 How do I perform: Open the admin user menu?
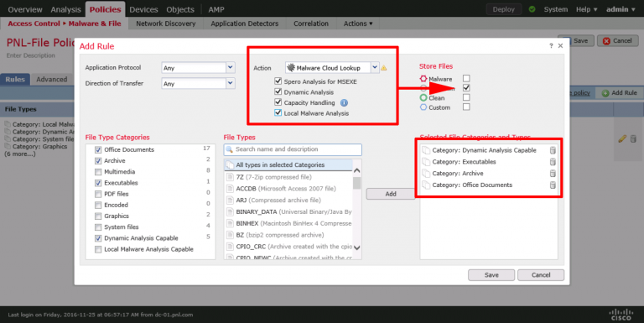(x=621, y=9)
